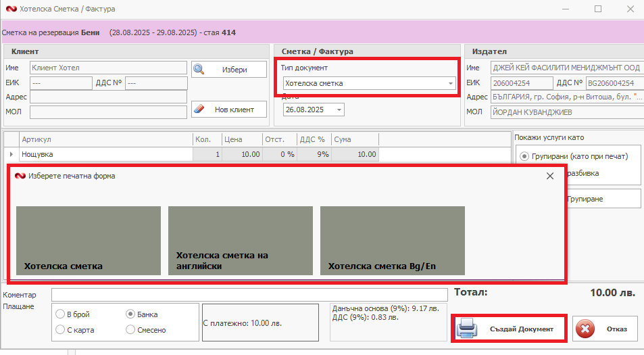Click the issuer Адрес field
This screenshot has height=355, width=644.
tap(567, 97)
